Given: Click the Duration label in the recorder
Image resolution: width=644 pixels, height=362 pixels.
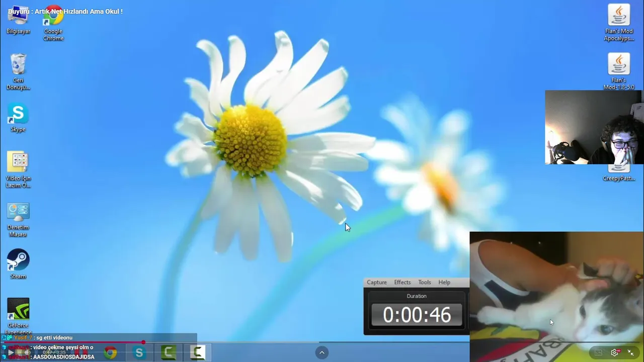Looking at the screenshot, I should pos(417,296).
